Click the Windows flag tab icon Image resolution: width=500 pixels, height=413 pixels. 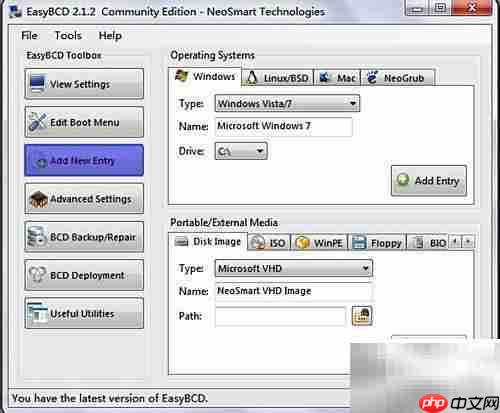182,77
